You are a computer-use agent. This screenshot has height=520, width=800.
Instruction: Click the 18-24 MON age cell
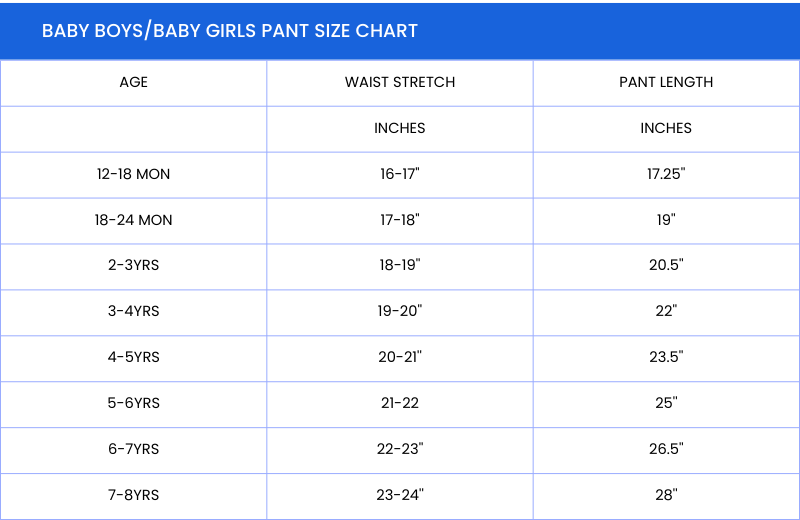tap(133, 220)
